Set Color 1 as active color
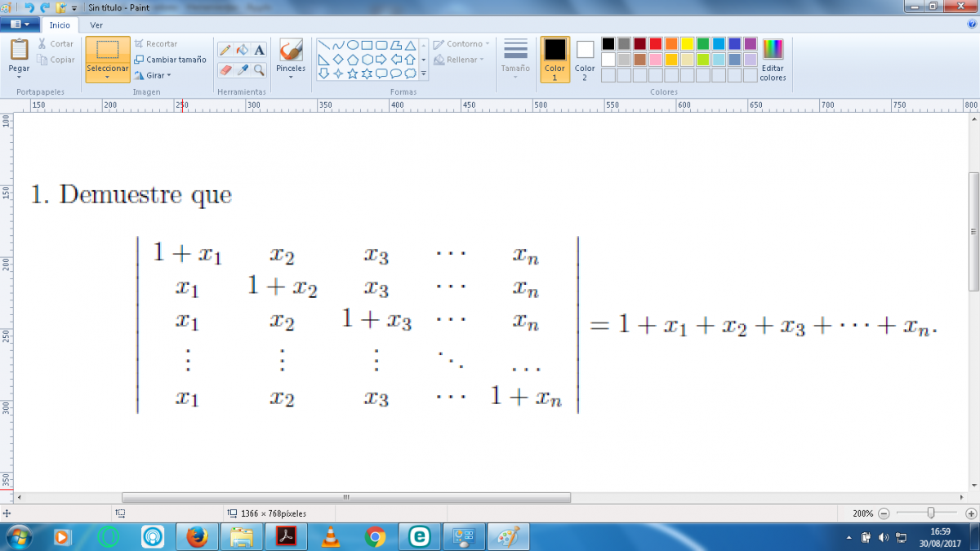The width and height of the screenshot is (980, 551). tap(555, 60)
